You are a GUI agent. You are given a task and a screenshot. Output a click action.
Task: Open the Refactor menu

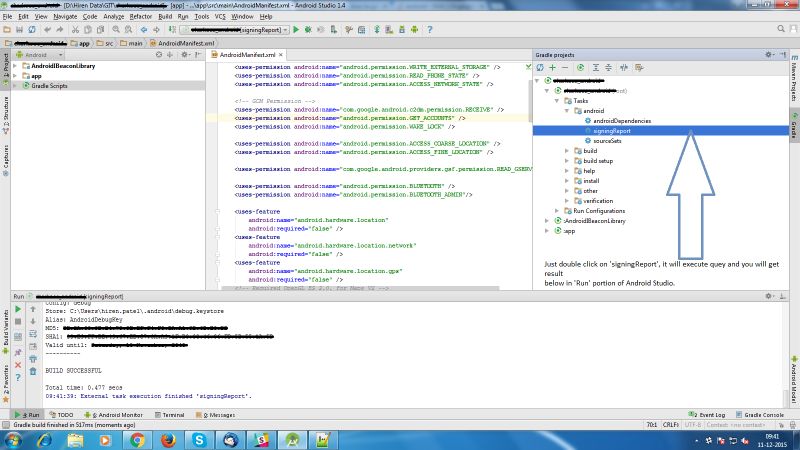(x=141, y=17)
